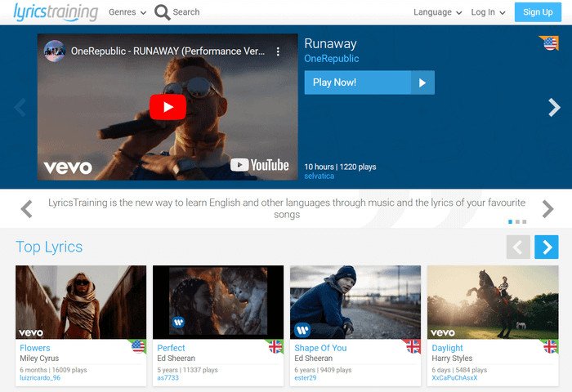Open the YouTube video options three-dot menu
This screenshot has height=392, width=572.
278,51
